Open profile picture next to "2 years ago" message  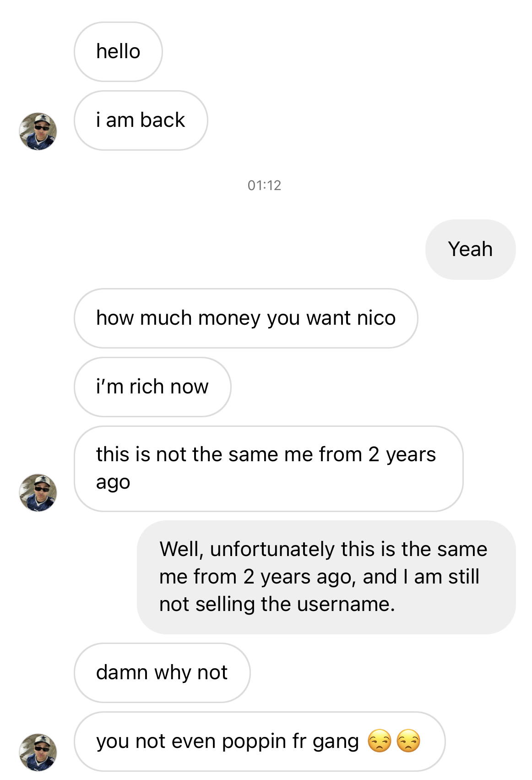click(38, 493)
